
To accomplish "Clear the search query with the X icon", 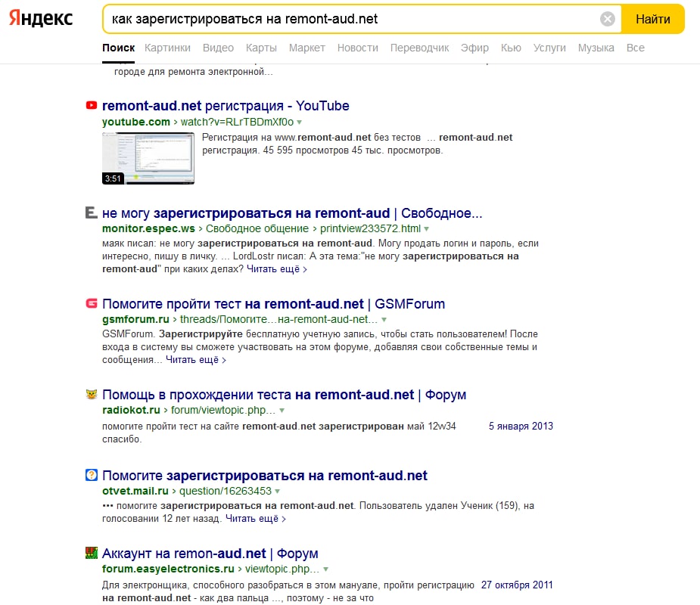I will pos(607,19).
